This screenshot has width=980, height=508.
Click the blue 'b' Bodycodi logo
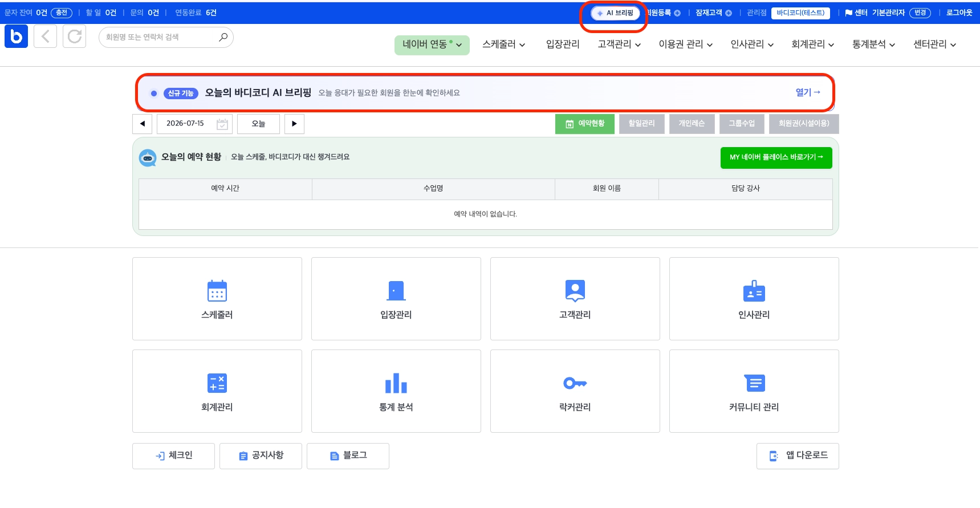(x=16, y=36)
